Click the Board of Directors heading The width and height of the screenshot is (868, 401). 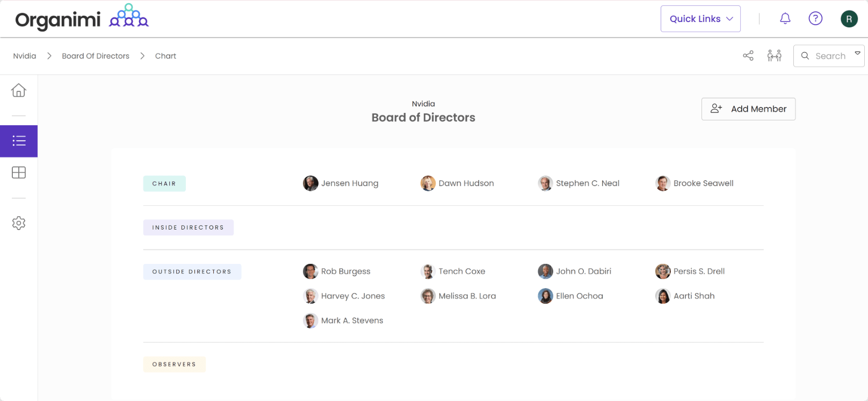(423, 118)
